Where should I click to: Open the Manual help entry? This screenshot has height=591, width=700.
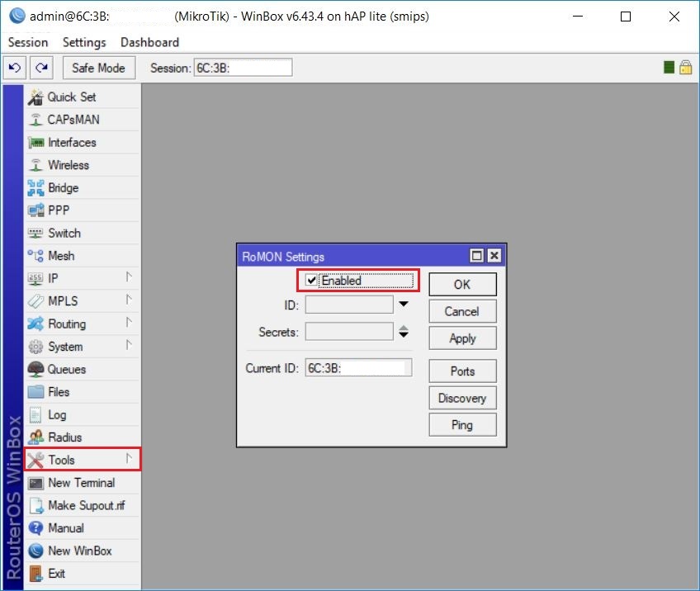(x=83, y=528)
